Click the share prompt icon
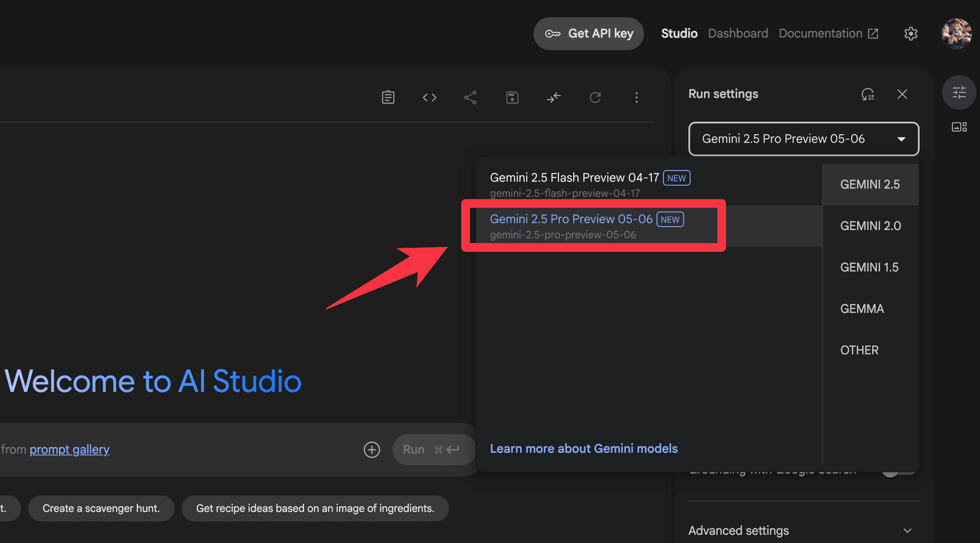Screen dimensions: 980x543 pyautogui.click(x=470, y=98)
